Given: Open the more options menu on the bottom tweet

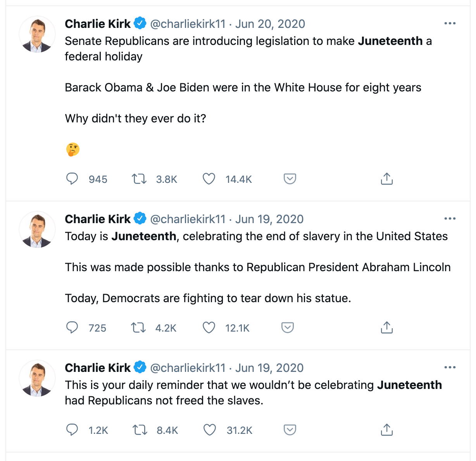Looking at the screenshot, I should click(450, 367).
